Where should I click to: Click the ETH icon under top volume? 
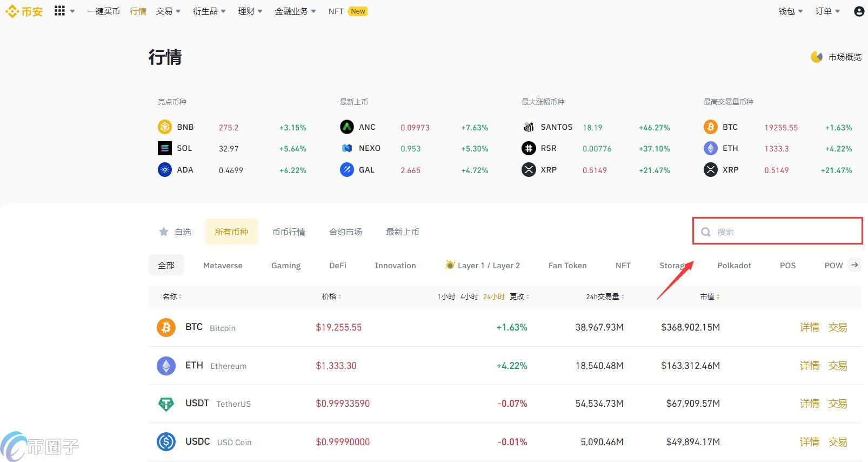point(711,148)
